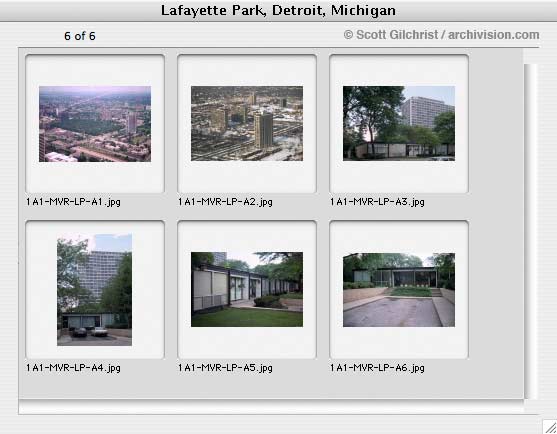Click the 1A1-MVR-LP-A6.jpg caption
The image size is (557, 434).
pyautogui.click(x=377, y=368)
